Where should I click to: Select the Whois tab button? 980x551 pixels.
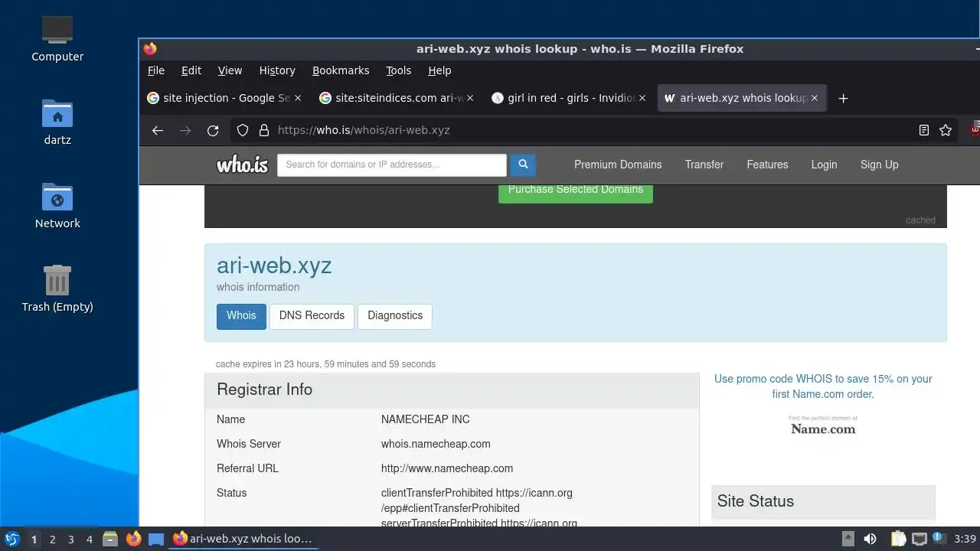[241, 315]
